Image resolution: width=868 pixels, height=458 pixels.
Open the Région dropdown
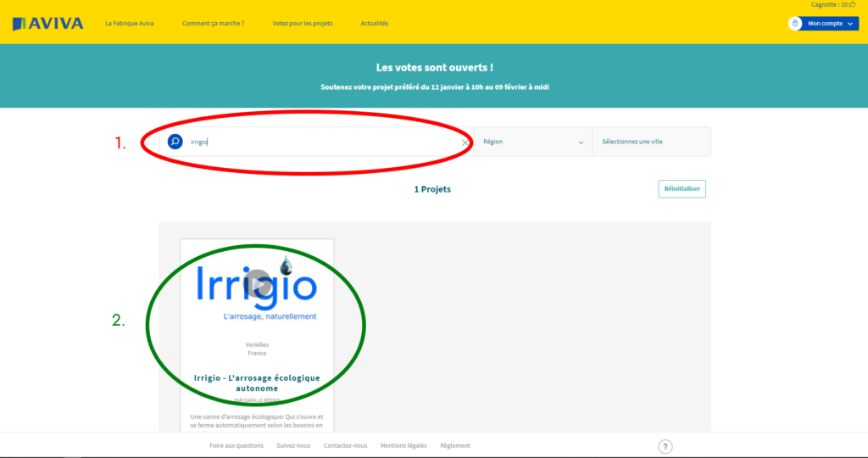click(x=532, y=142)
